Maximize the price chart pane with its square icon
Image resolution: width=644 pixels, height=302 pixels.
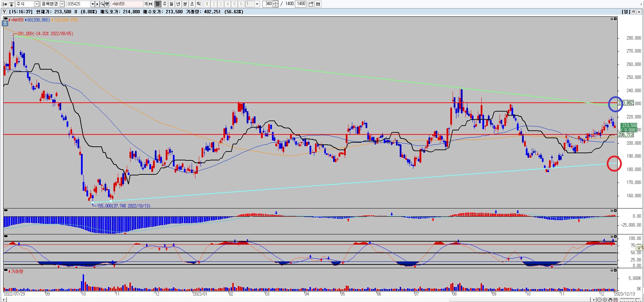[612, 19]
